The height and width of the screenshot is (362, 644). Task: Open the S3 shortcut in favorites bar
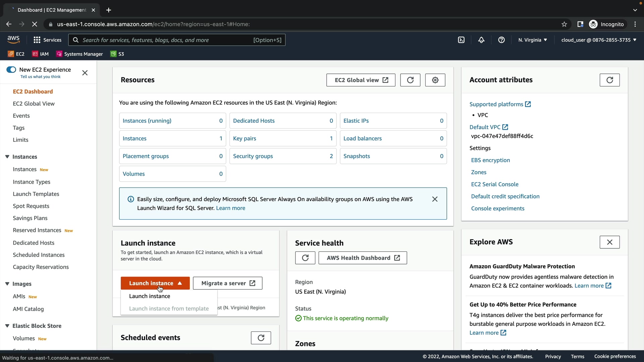click(117, 54)
